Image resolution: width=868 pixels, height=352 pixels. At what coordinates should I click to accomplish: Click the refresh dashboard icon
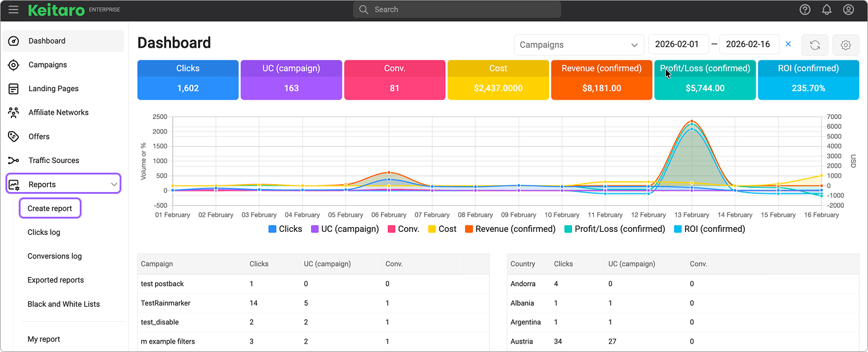pos(814,45)
